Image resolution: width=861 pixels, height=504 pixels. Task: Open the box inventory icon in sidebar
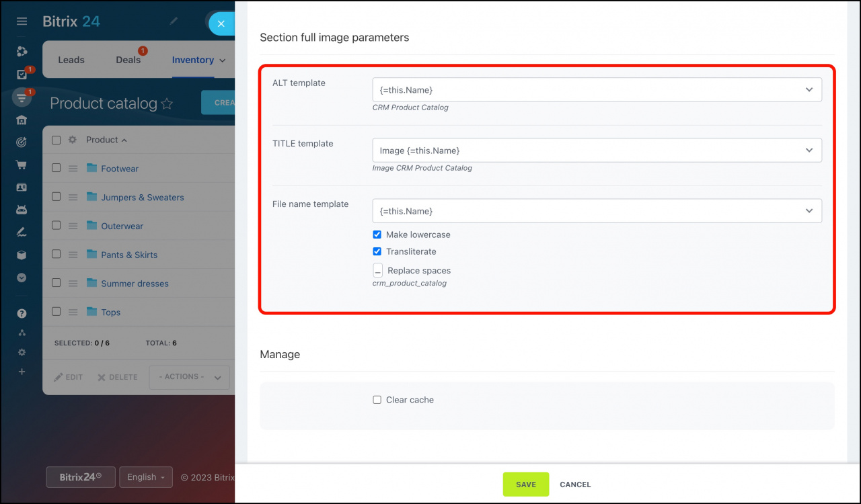[22, 255]
